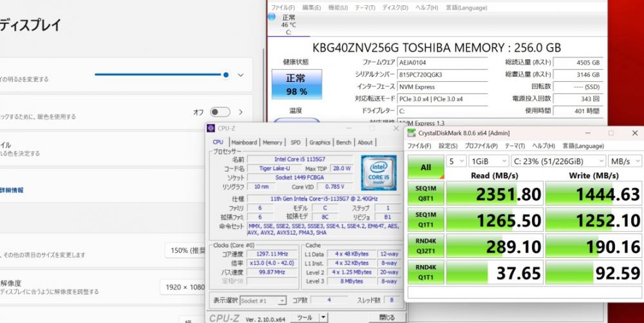Click the interface field NVM Express
Image resolution: width=644 pixels, height=323 pixels.
[x=442, y=86]
